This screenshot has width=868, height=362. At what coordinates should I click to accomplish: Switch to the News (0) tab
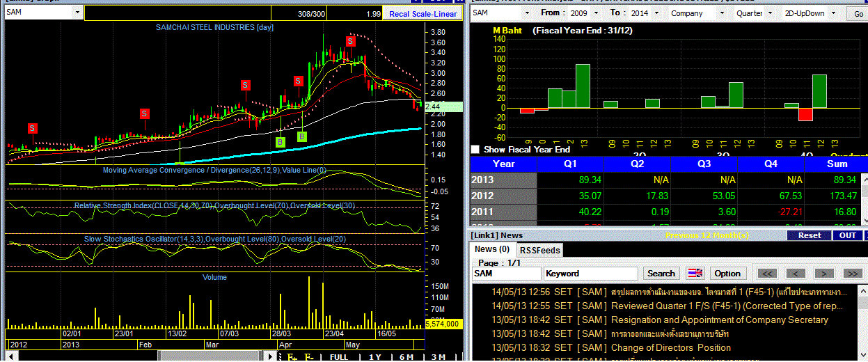(x=492, y=249)
